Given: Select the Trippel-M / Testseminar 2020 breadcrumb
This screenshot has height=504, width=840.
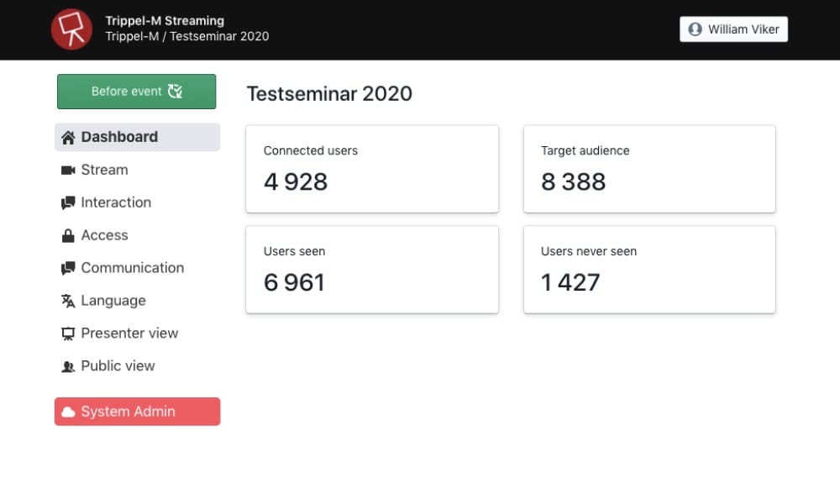Looking at the screenshot, I should [x=187, y=36].
